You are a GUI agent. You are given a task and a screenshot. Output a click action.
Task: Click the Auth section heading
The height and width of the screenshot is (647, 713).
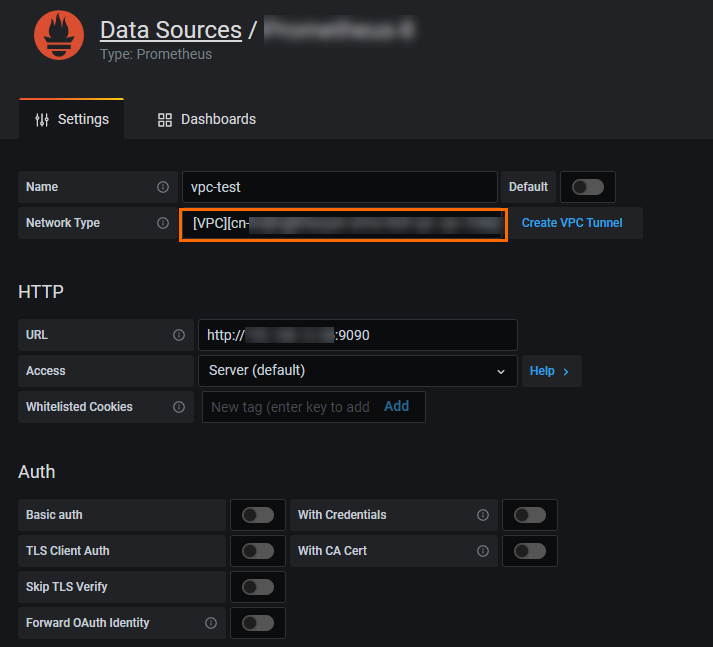point(37,472)
